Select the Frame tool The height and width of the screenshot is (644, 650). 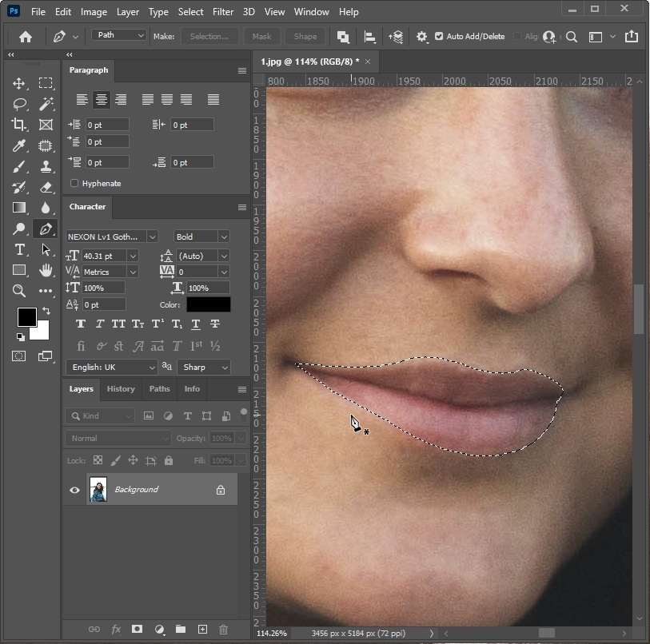(46, 125)
